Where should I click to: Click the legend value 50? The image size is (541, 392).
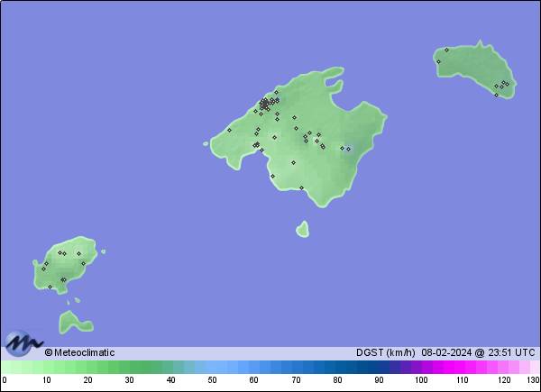[x=212, y=380]
